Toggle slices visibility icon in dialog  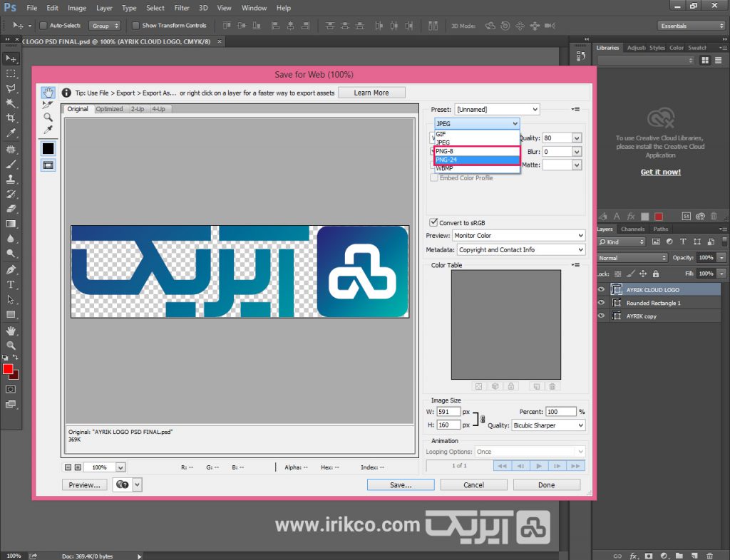(48, 165)
